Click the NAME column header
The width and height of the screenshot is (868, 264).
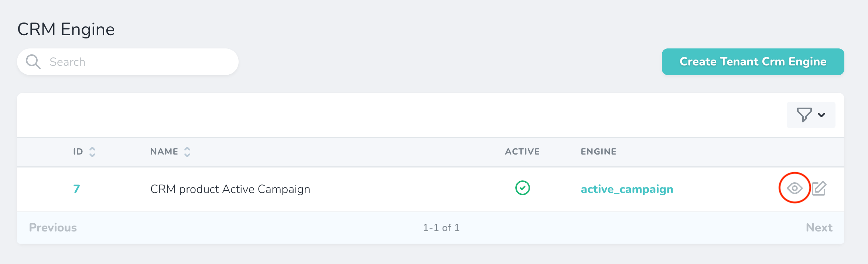(164, 152)
